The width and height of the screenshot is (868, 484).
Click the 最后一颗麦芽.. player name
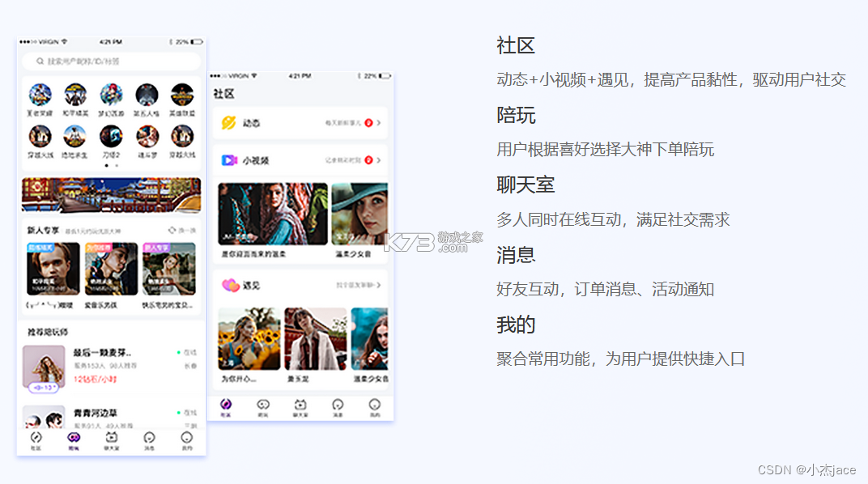102,352
